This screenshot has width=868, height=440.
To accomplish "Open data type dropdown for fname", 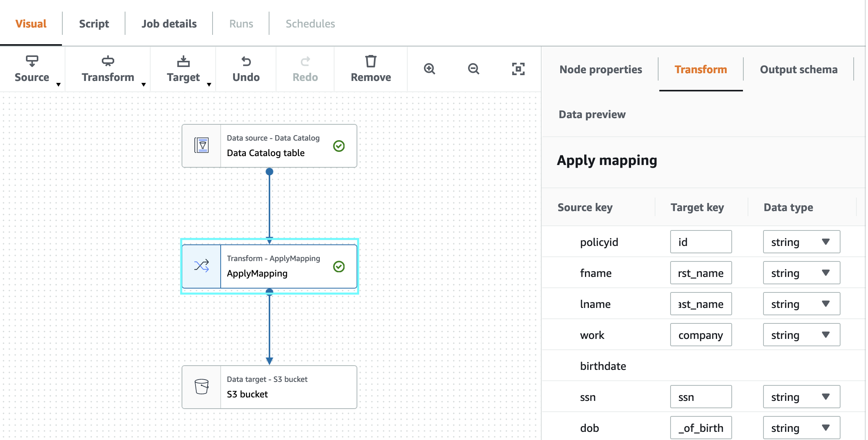I will point(801,273).
